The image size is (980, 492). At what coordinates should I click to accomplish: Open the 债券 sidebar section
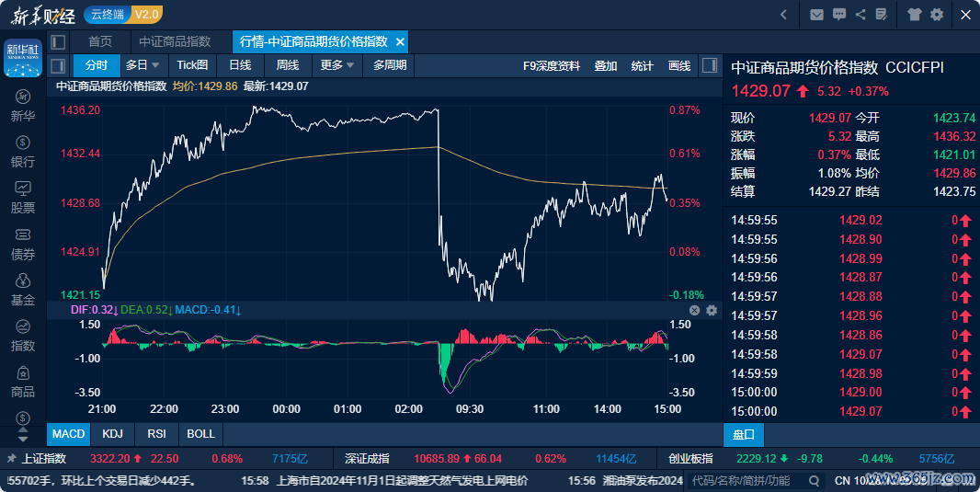click(22, 244)
